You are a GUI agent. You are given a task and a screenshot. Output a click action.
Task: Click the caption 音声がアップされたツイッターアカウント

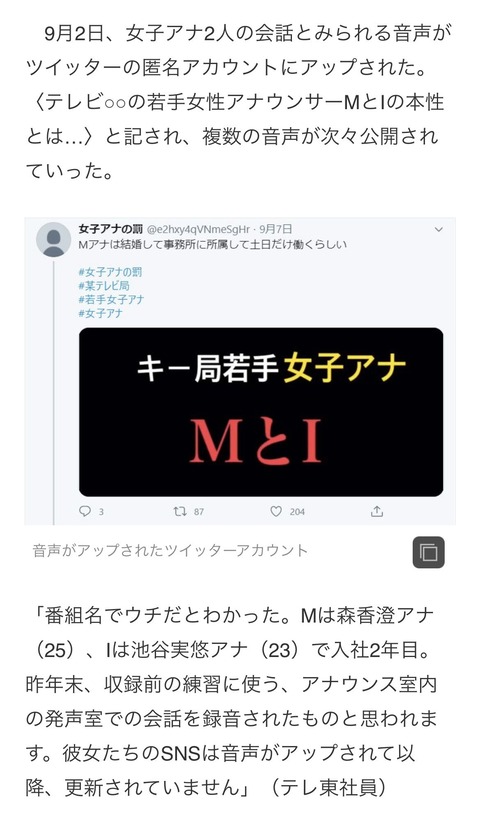(x=170, y=550)
